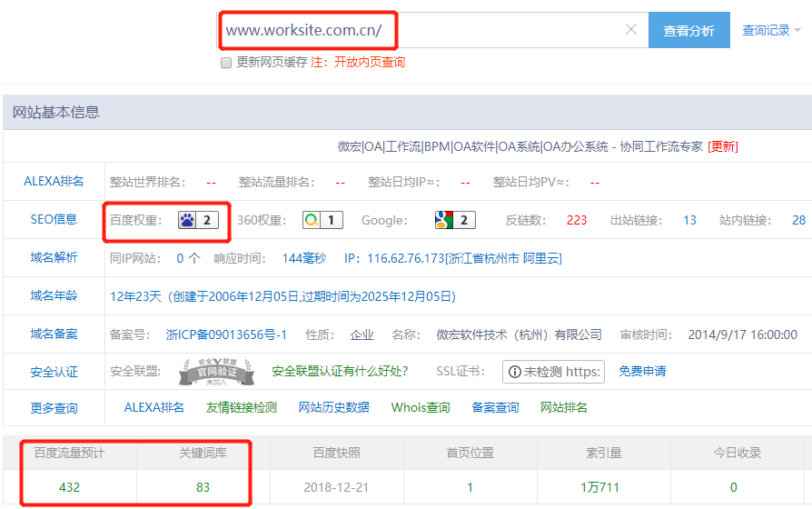Click the homepage position value 1
This screenshot has width=812, height=509.
click(470, 488)
